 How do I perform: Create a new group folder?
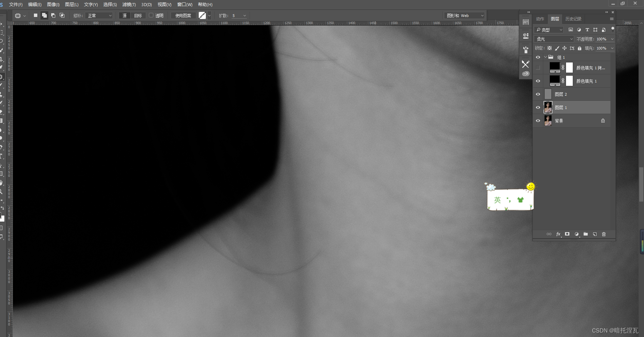tap(586, 234)
